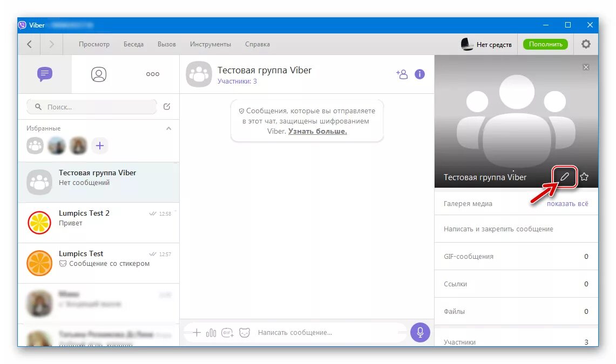
Task: Open Lumpics Test 2 conversation
Action: [99, 222]
